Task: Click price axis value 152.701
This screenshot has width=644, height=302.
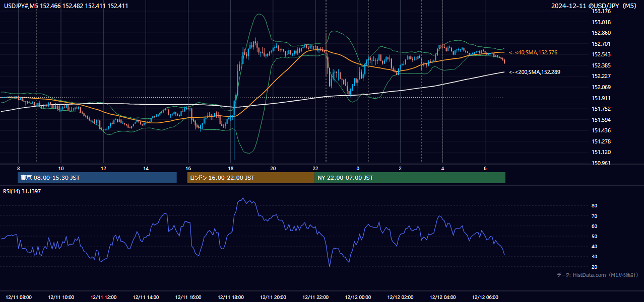Action: (601, 44)
